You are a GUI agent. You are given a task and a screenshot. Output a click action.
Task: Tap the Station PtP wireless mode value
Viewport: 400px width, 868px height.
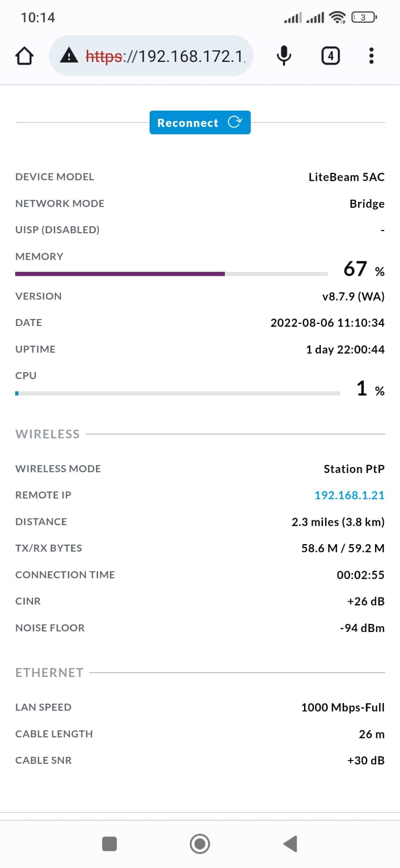354,469
